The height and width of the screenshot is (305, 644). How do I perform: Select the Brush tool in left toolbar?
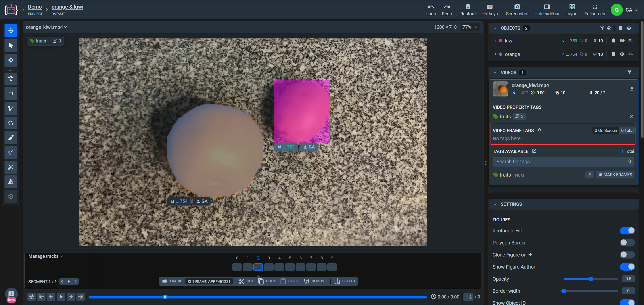11,137
